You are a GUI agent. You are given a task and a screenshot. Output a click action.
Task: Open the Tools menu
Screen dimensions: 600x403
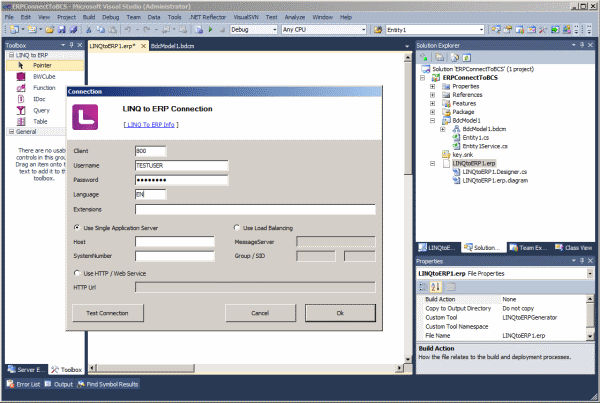coord(174,17)
